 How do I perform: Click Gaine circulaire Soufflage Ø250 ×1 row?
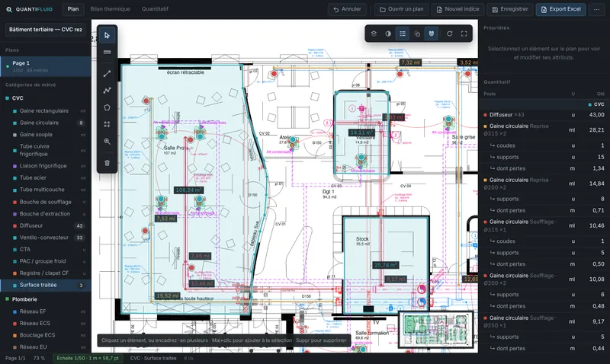(x=544, y=321)
